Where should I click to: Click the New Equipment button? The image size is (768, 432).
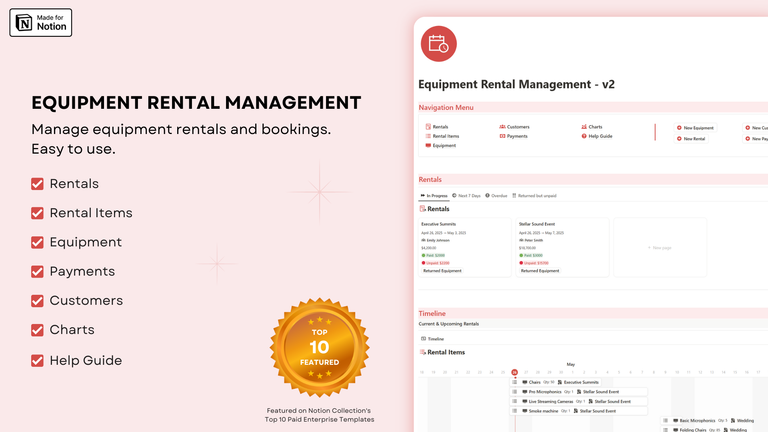[697, 128]
